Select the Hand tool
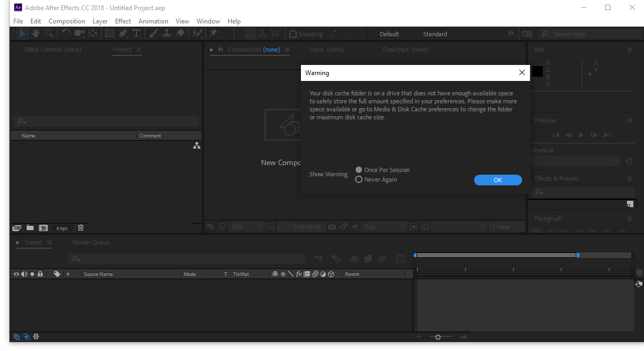The image size is (644, 351). coord(36,34)
